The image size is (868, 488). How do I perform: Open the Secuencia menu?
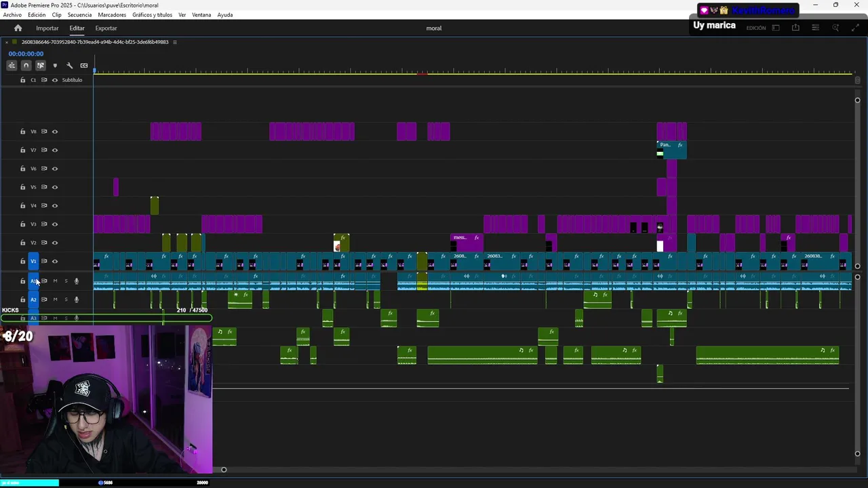(x=80, y=15)
